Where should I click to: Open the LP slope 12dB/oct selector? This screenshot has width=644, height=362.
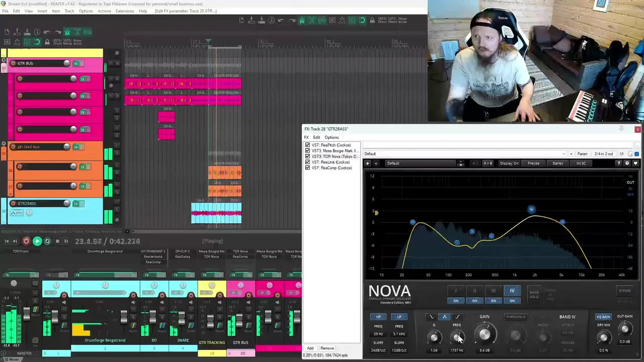tap(399, 350)
